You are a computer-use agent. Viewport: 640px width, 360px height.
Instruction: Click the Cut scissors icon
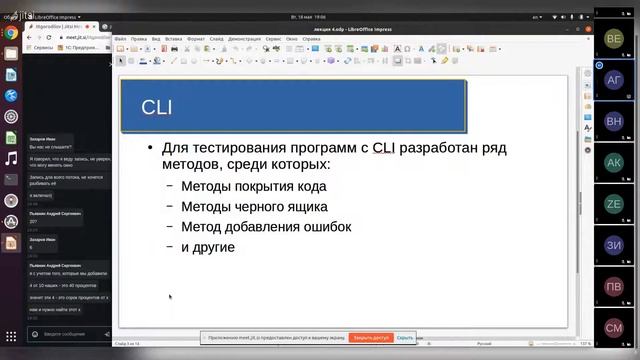[187, 49]
